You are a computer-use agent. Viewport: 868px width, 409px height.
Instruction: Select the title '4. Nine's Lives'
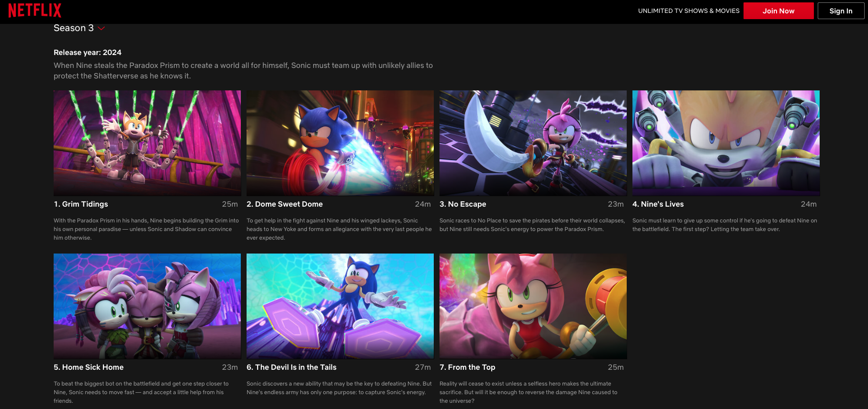(x=658, y=204)
